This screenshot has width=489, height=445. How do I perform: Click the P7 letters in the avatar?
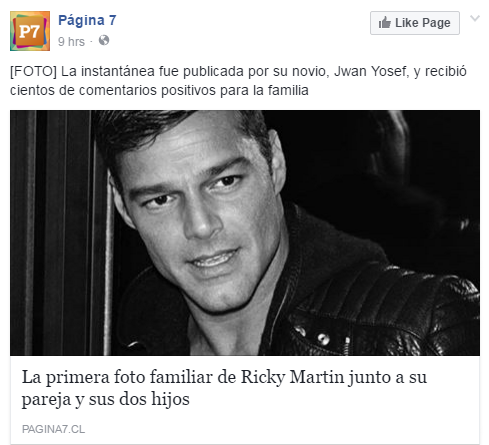pos(29,32)
